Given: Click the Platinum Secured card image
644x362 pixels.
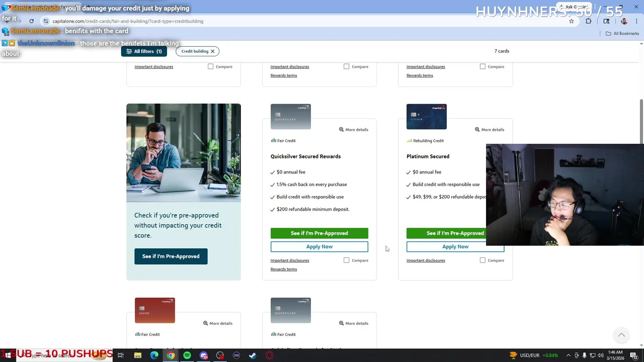Looking at the screenshot, I should coord(427,117).
